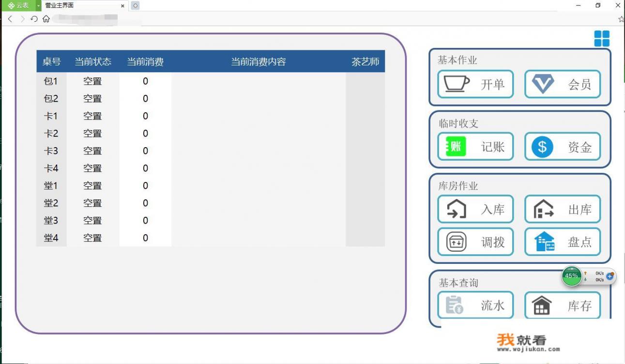Viewport: 625px width, 364px height.
Task: Click the 0 amount in row 堂1
Action: pyautogui.click(x=145, y=186)
